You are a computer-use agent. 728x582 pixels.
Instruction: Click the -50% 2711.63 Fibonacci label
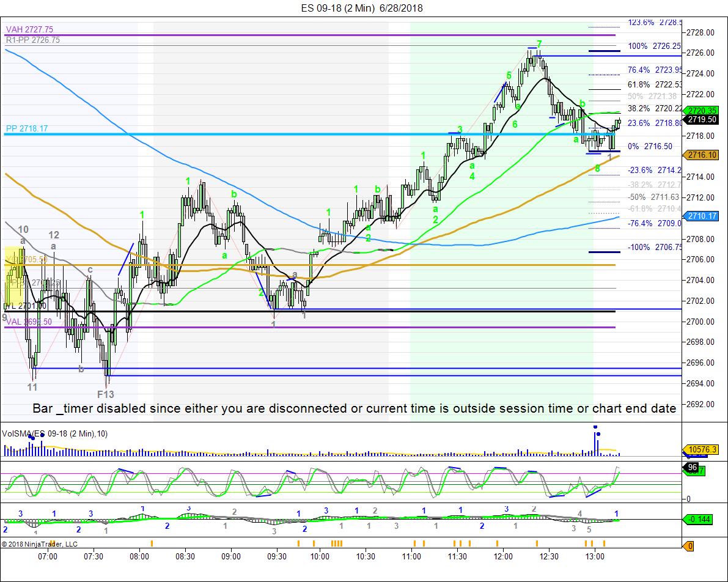pos(653,197)
